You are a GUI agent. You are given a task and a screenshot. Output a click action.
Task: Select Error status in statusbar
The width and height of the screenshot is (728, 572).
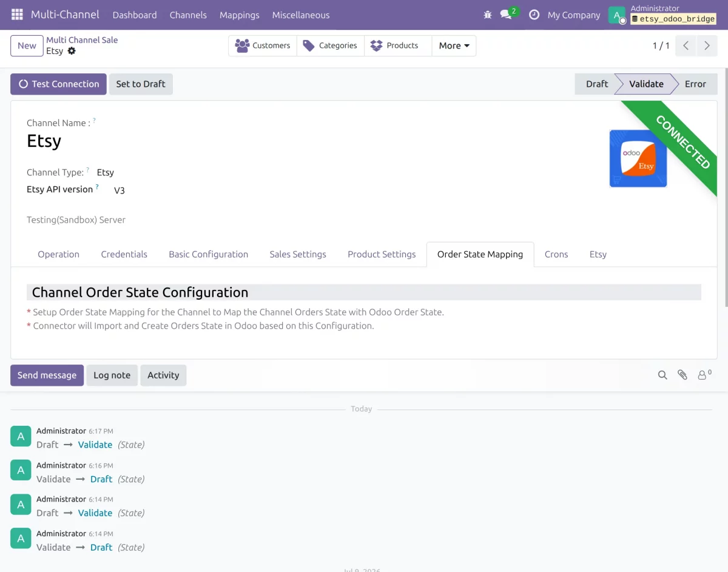tap(695, 84)
